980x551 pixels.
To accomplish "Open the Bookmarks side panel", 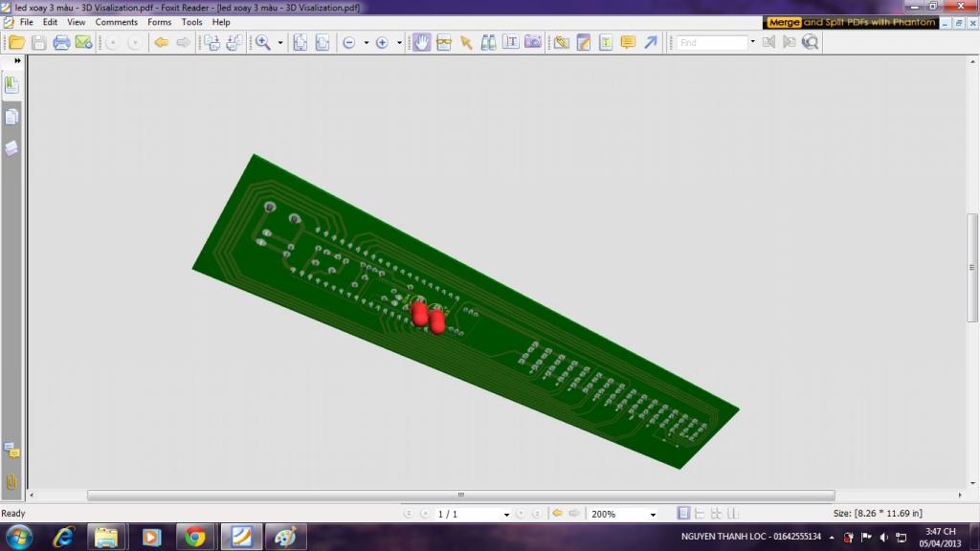I will coord(11,85).
